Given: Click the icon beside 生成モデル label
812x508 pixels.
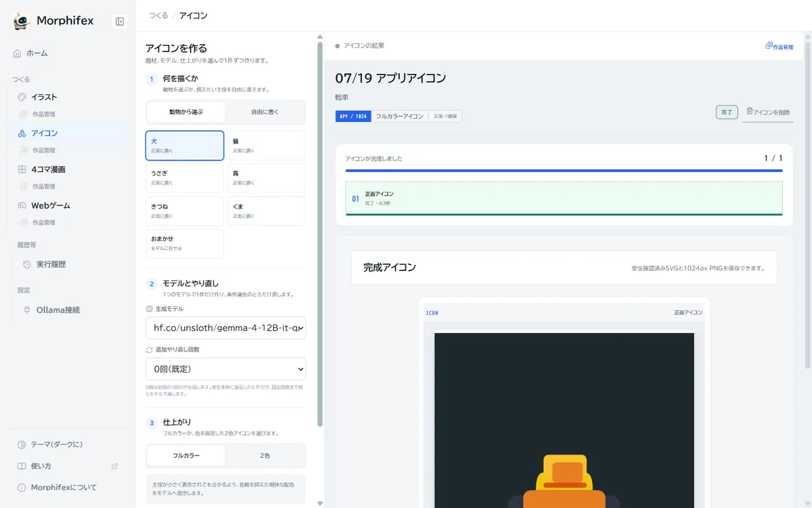Looking at the screenshot, I should (x=150, y=309).
